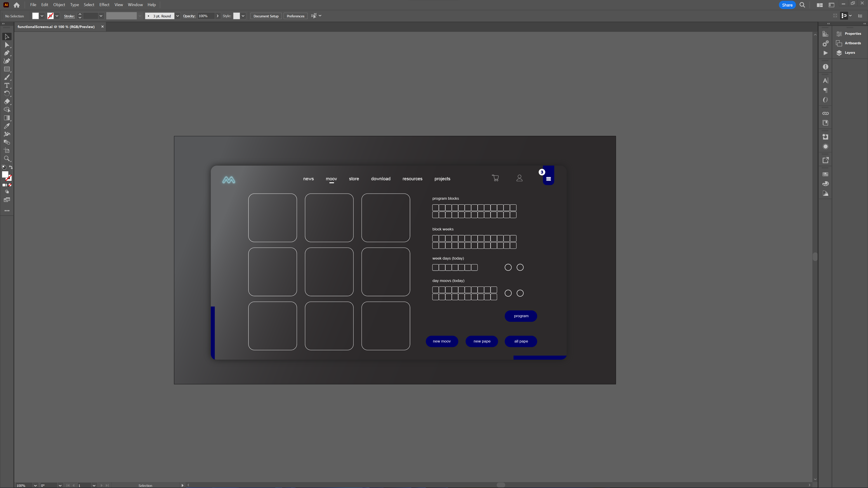Viewport: 868px width, 488px height.
Task: Open the Swatches panel icon
Action: coord(825,174)
